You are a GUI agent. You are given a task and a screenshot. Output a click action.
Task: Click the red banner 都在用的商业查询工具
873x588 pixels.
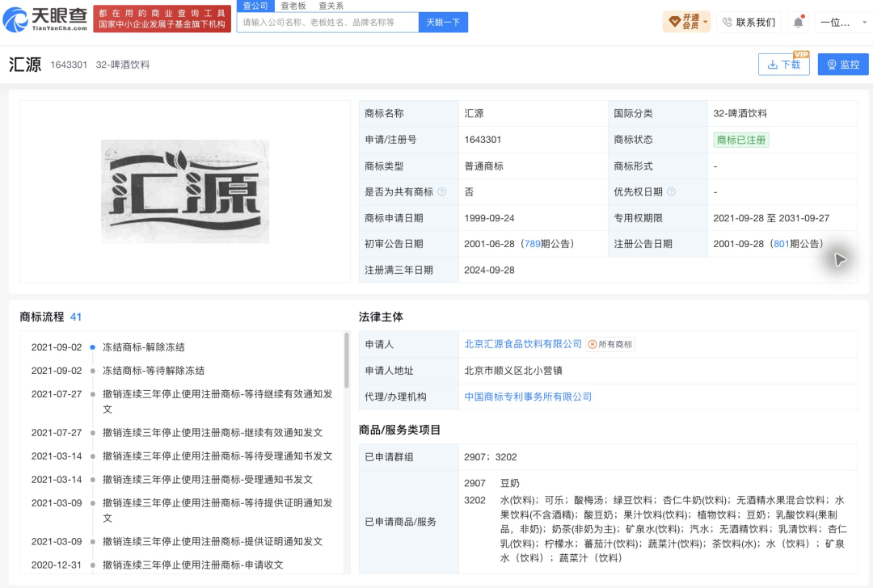162,19
